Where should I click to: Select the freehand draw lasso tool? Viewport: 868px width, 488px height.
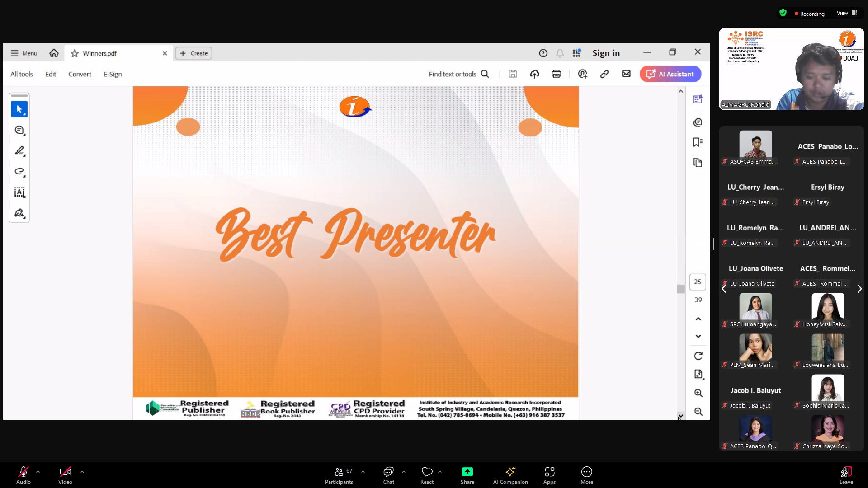19,172
